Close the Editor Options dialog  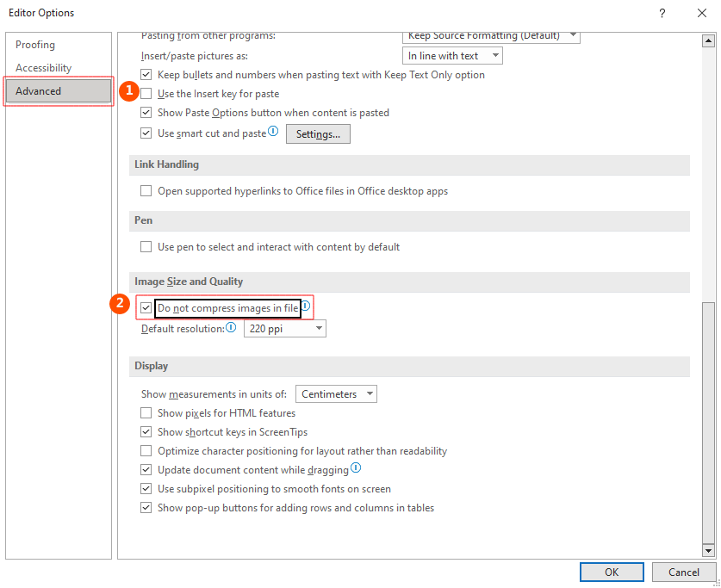coord(701,13)
